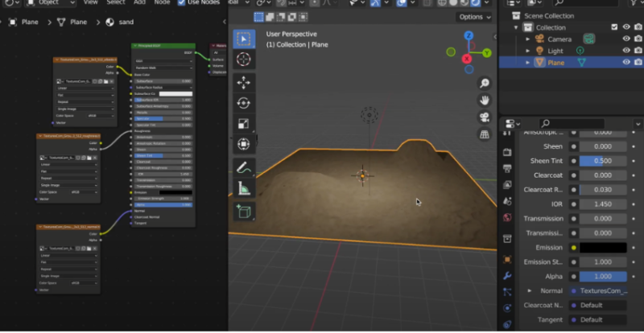Click Clearcoat Normal Default button

[598, 305]
